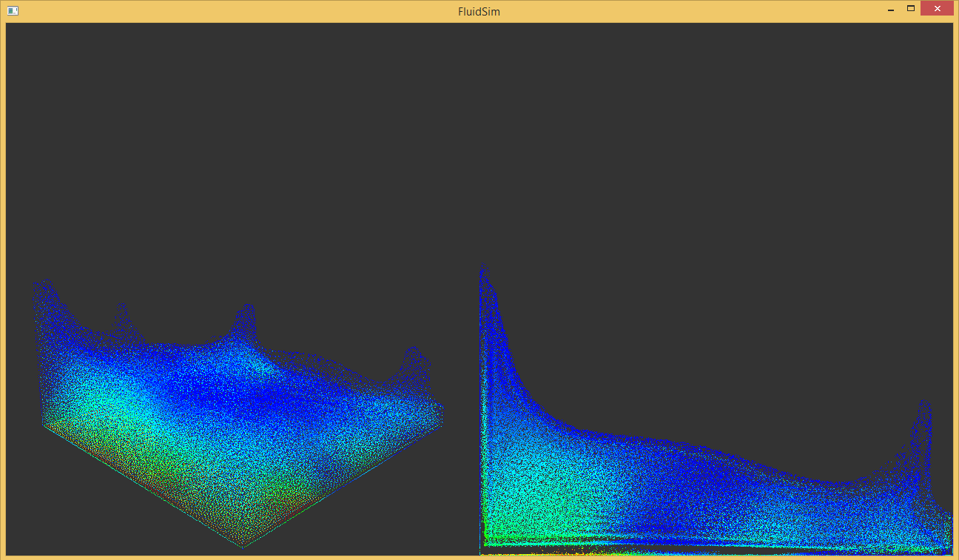Click the FluidSim app icon in title bar
Viewport: 959px width, 560px height.
point(13,10)
